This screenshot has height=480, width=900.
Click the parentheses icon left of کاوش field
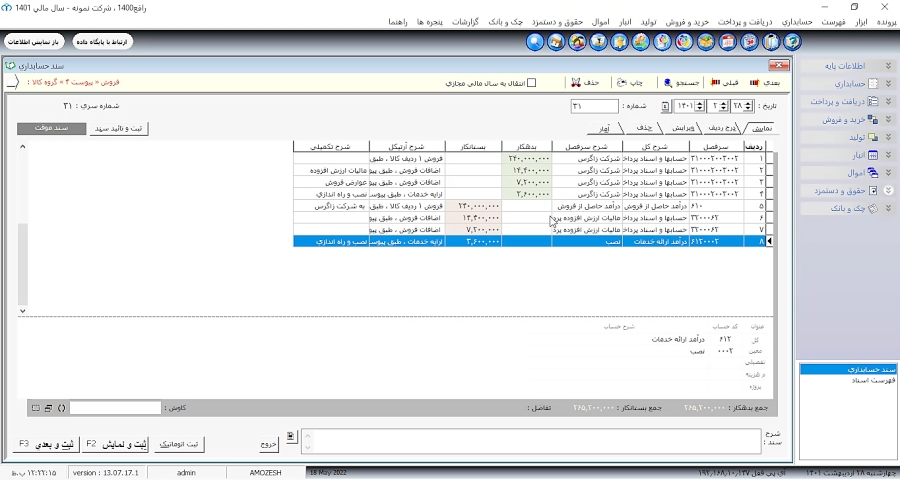[x=61, y=408]
